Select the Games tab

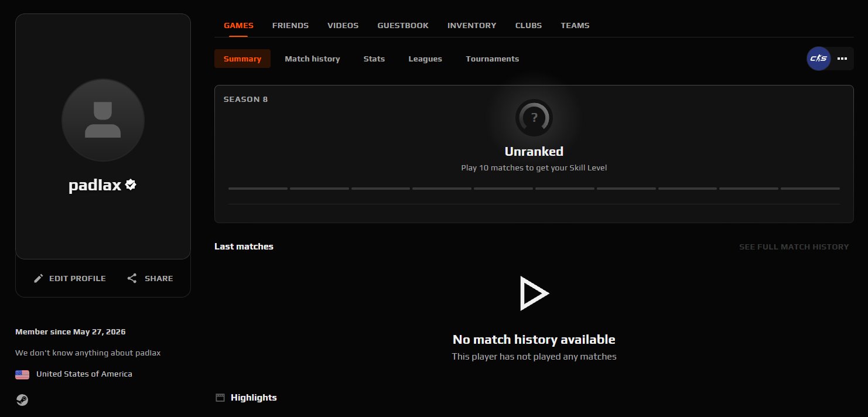point(238,25)
